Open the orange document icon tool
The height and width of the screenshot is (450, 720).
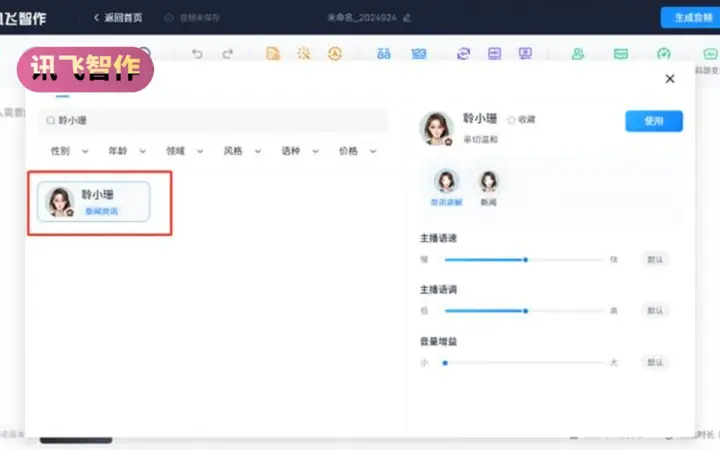point(273,54)
